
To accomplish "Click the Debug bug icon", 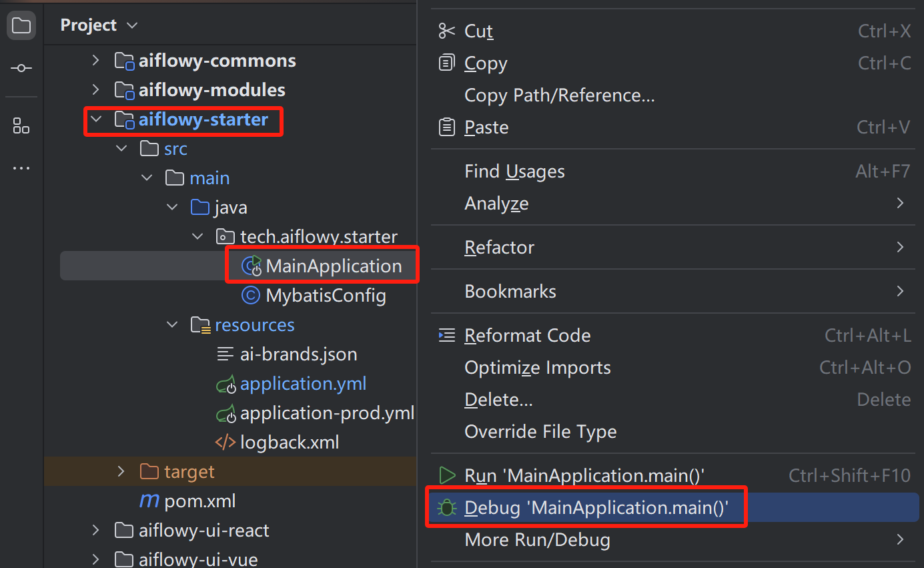I will pos(446,508).
